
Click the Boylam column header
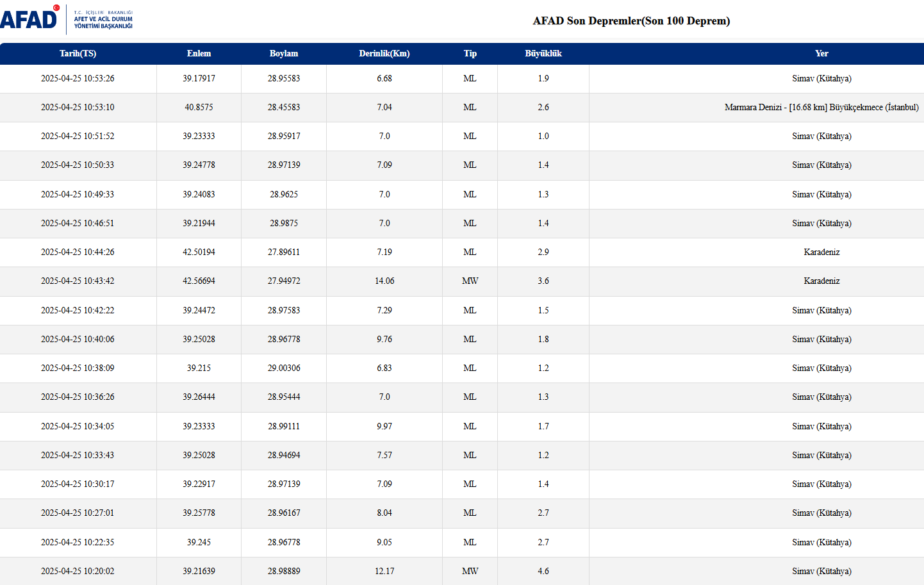(284, 53)
